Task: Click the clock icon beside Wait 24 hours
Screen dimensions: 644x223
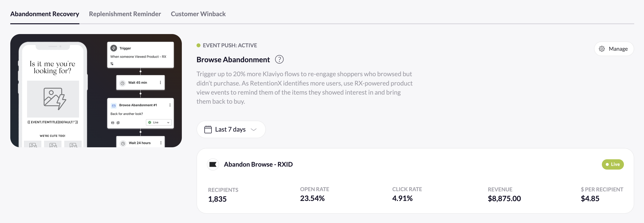Action: click(x=123, y=143)
